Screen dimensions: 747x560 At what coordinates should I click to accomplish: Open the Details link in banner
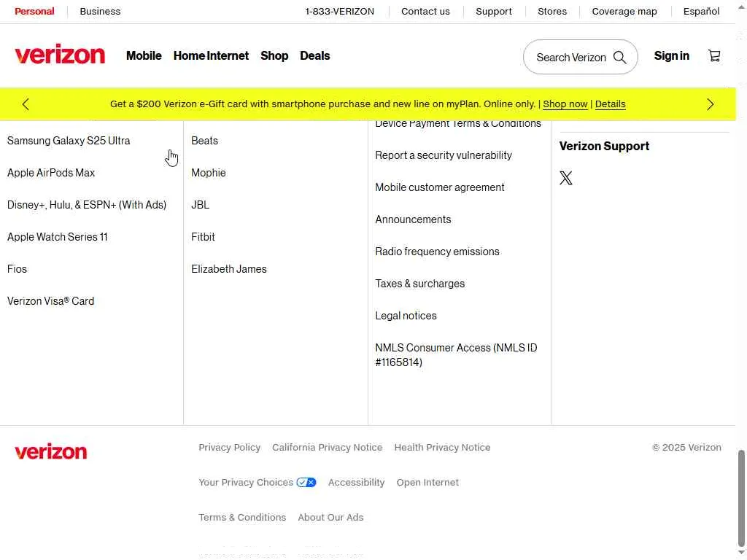coord(610,104)
